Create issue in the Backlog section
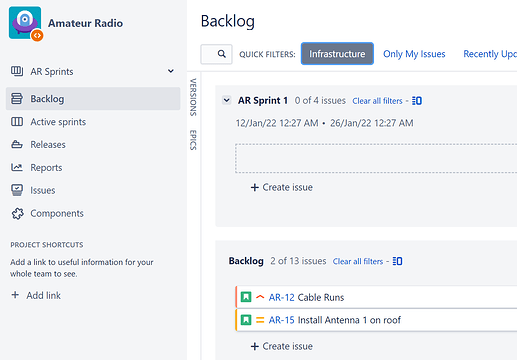517x360 pixels. click(x=282, y=346)
